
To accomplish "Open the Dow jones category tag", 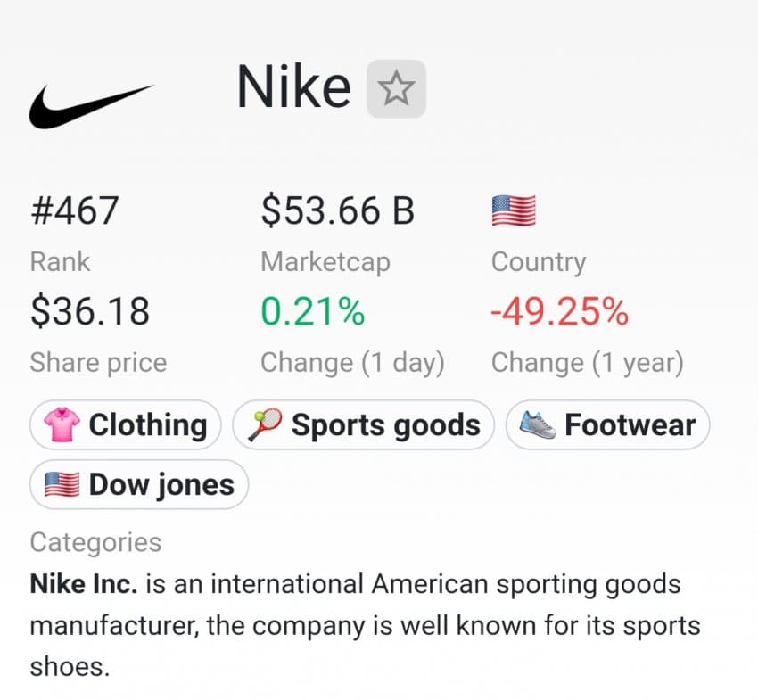I will point(139,484).
